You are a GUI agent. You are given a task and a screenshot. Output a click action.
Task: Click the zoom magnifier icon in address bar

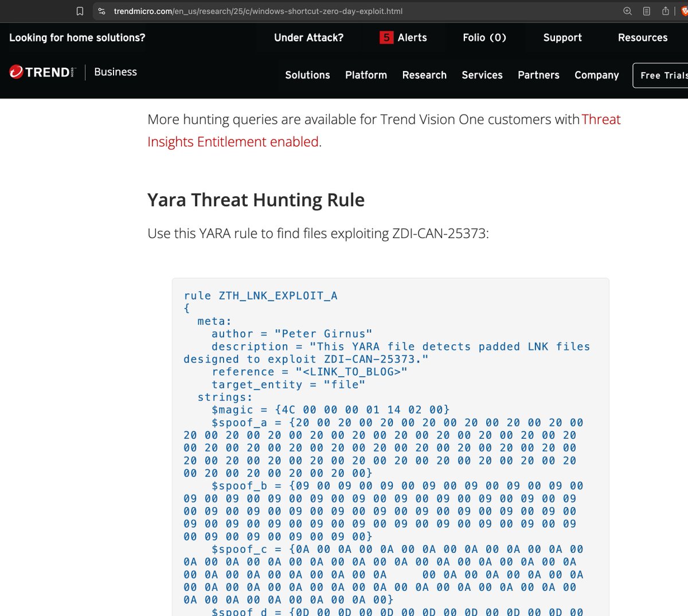[627, 11]
